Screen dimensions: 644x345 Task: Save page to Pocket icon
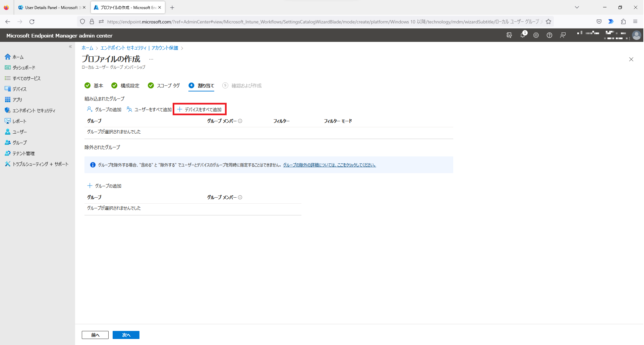pyautogui.click(x=599, y=22)
